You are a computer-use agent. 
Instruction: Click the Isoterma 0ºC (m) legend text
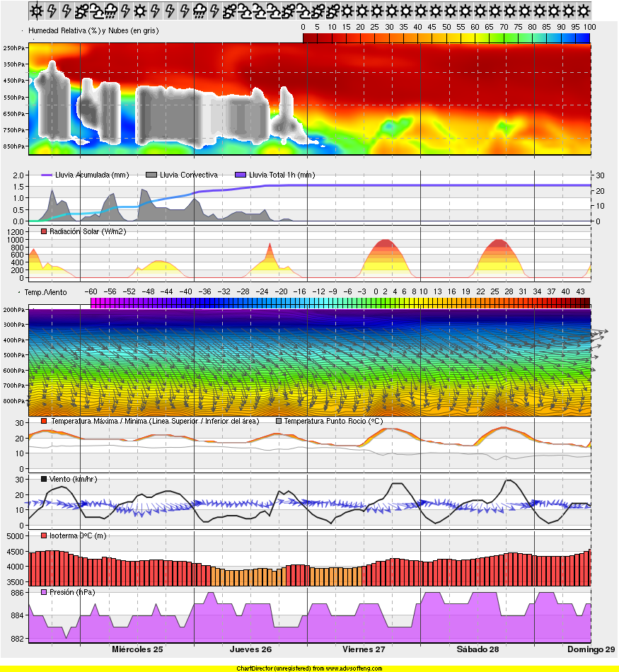78,535
